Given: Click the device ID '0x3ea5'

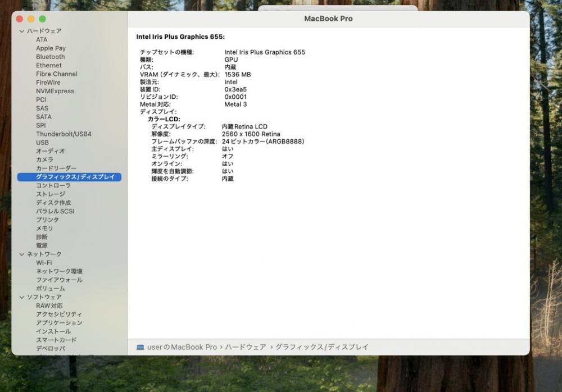Looking at the screenshot, I should pyautogui.click(x=235, y=90).
